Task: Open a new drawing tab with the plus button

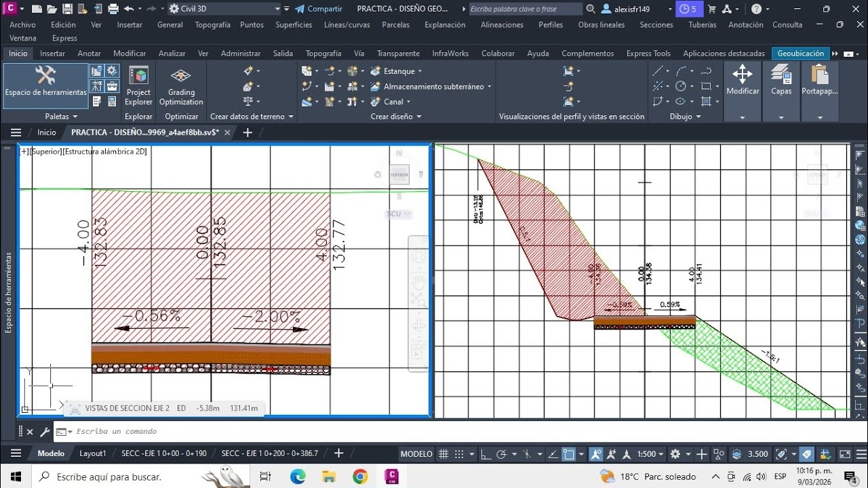Action: (248, 133)
